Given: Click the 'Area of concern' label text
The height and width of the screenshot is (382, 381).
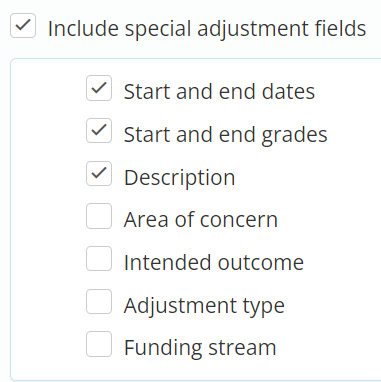Looking at the screenshot, I should pyautogui.click(x=201, y=219).
